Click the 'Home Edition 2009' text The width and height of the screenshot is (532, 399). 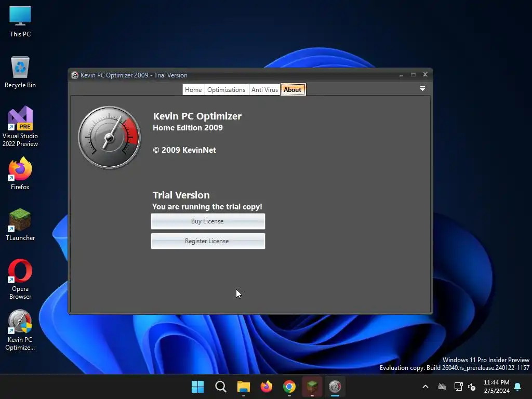pyautogui.click(x=188, y=128)
